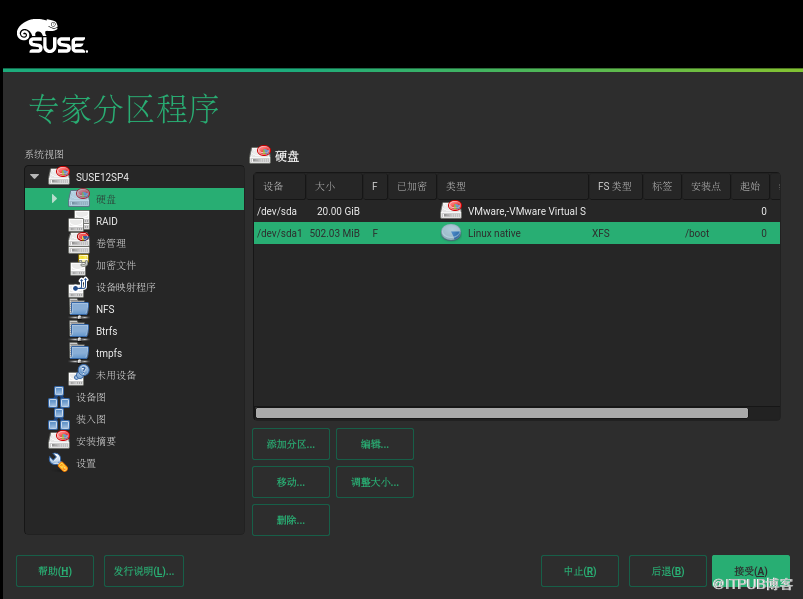Screen dimensions: 803x599
Task: Click the Btrfs folder icon
Action: [x=79, y=331]
